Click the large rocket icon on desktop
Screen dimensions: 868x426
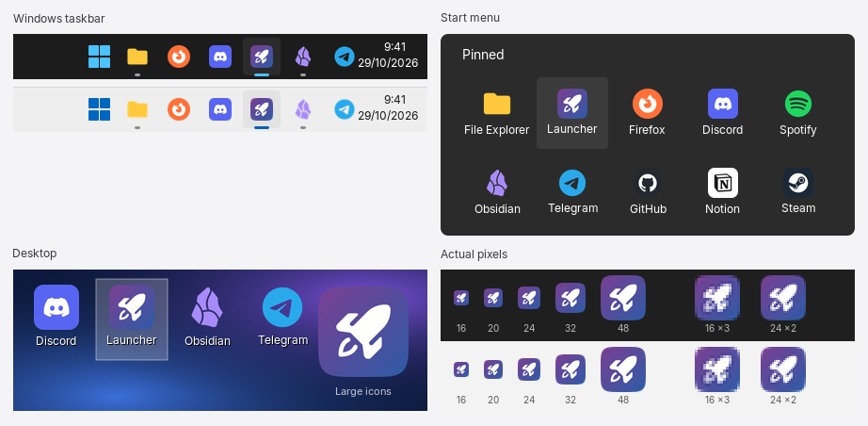coord(363,332)
